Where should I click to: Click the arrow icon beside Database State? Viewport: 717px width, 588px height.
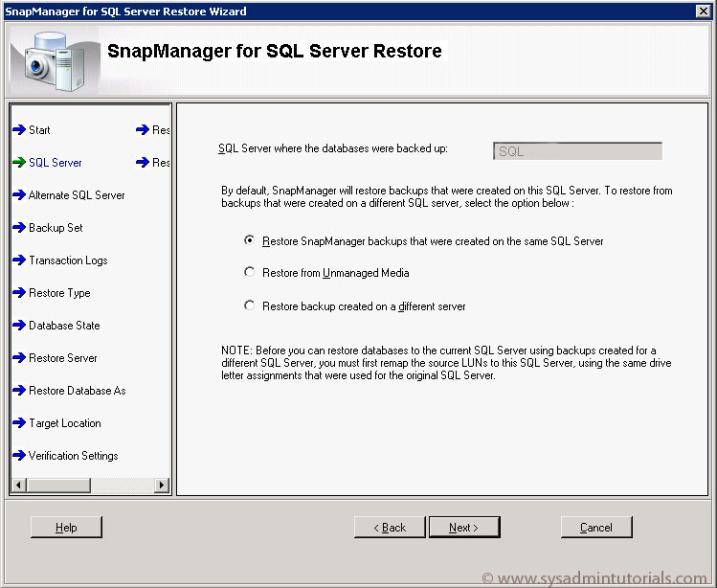click(19, 326)
